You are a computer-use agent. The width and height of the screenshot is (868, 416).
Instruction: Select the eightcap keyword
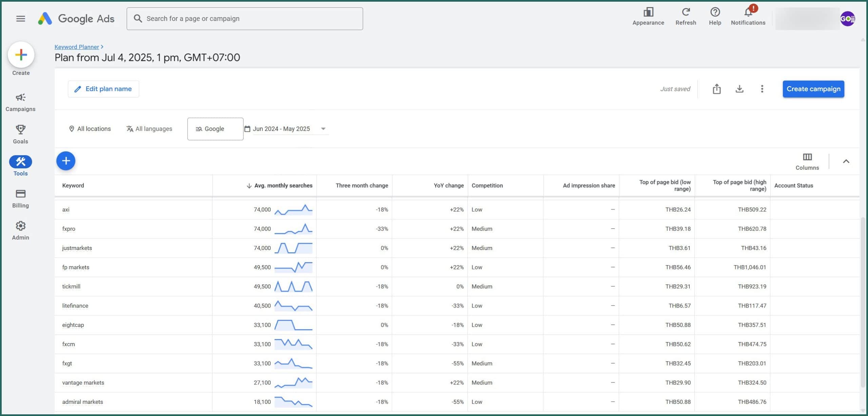pyautogui.click(x=73, y=325)
